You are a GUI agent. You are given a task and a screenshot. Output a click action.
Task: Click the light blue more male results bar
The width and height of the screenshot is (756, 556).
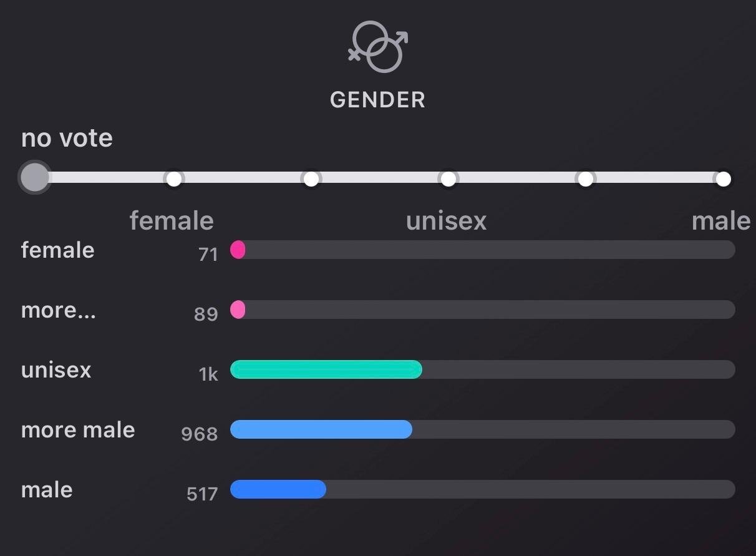pyautogui.click(x=321, y=429)
